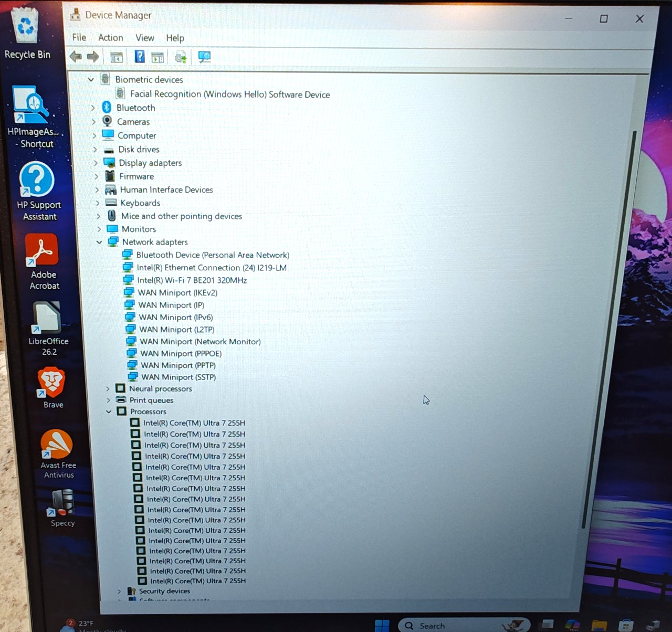Click the Cameras webcam icon in the tree
The image size is (672, 632).
point(108,121)
